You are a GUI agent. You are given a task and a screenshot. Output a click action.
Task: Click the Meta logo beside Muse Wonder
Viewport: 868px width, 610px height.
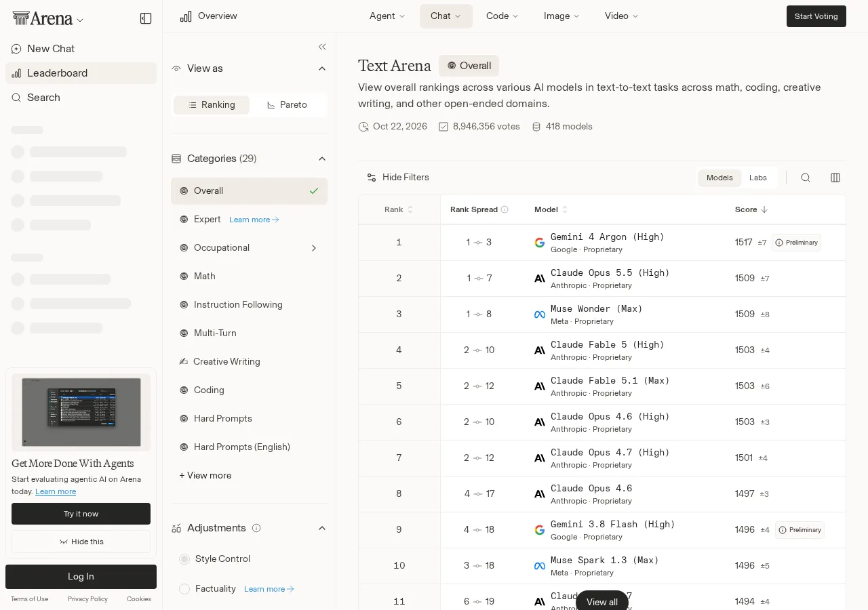coord(540,314)
